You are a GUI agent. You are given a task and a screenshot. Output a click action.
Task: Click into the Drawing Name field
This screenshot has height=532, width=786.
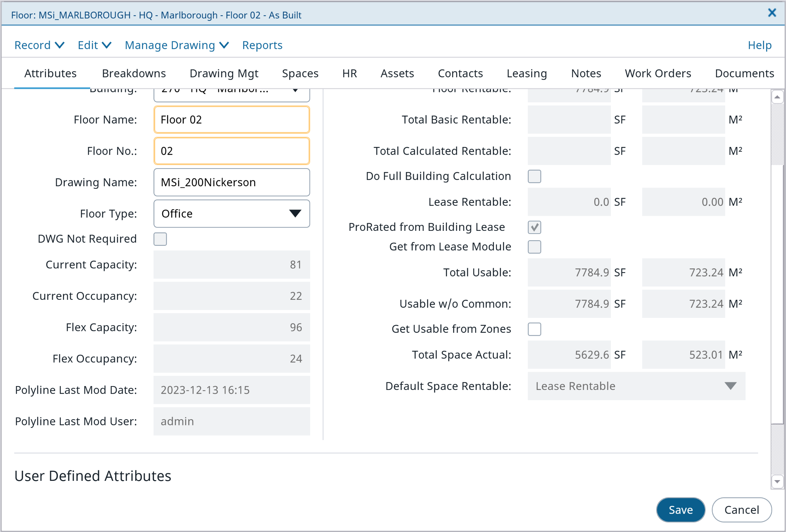point(231,182)
